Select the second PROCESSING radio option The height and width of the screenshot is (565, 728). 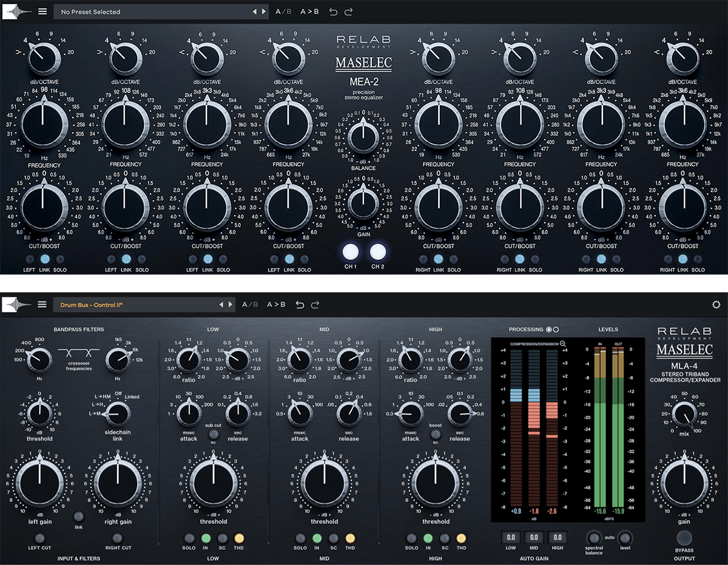tap(556, 330)
